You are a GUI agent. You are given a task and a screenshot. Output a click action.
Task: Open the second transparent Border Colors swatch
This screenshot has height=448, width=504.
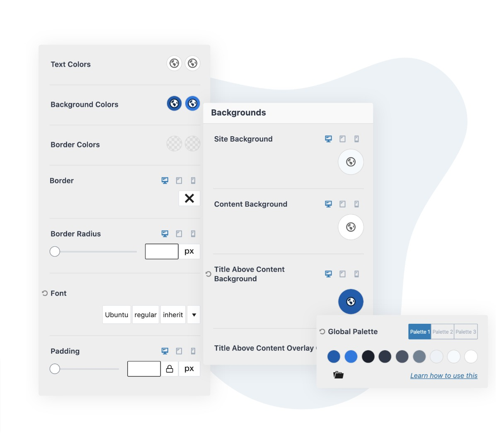192,144
